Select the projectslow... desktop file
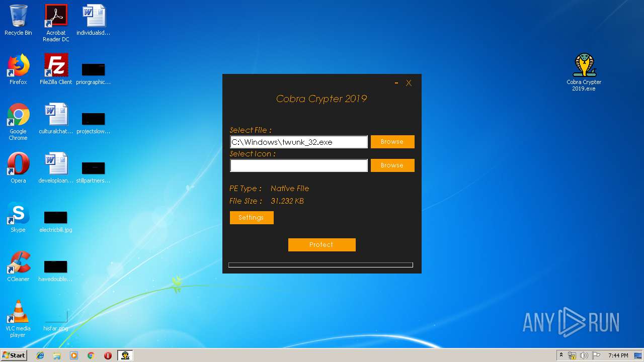 94,123
